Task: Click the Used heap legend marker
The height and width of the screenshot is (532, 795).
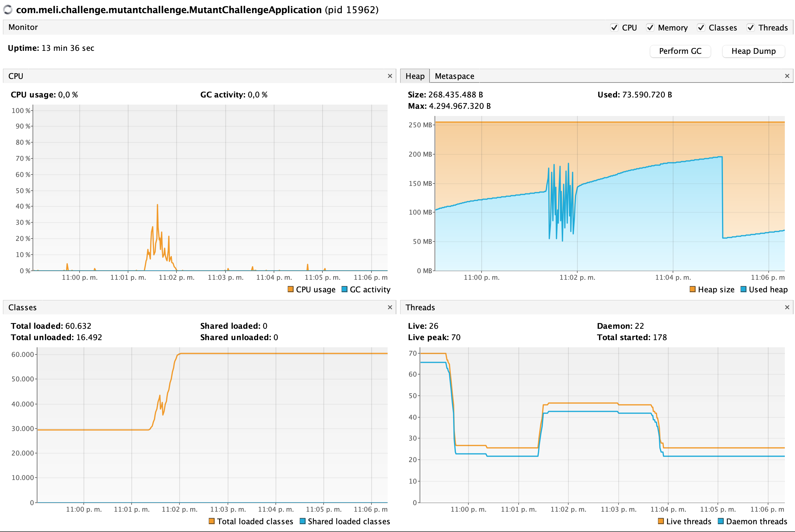Action: [x=743, y=289]
